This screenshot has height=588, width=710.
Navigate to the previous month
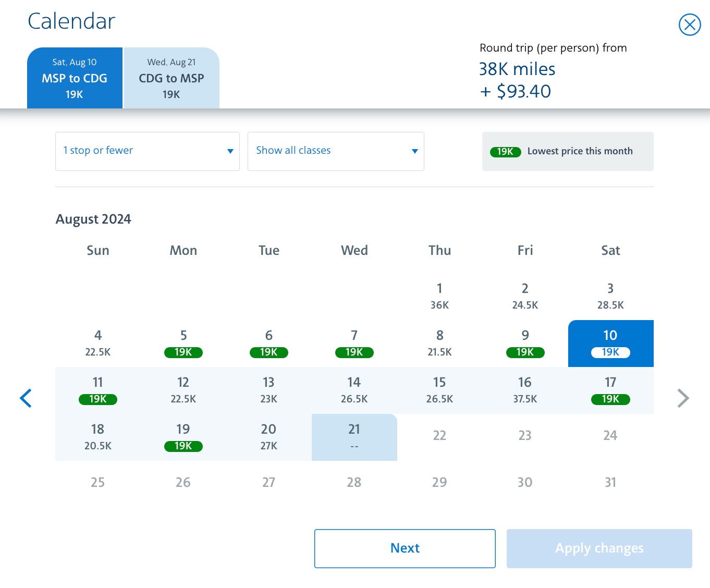25,398
